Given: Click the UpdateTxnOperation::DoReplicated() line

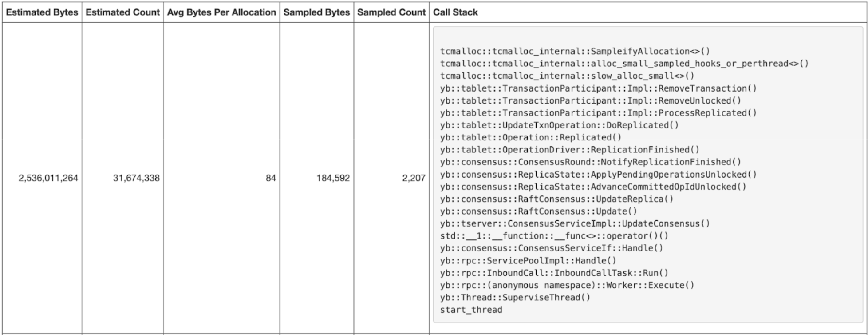Looking at the screenshot, I should coord(559,125).
